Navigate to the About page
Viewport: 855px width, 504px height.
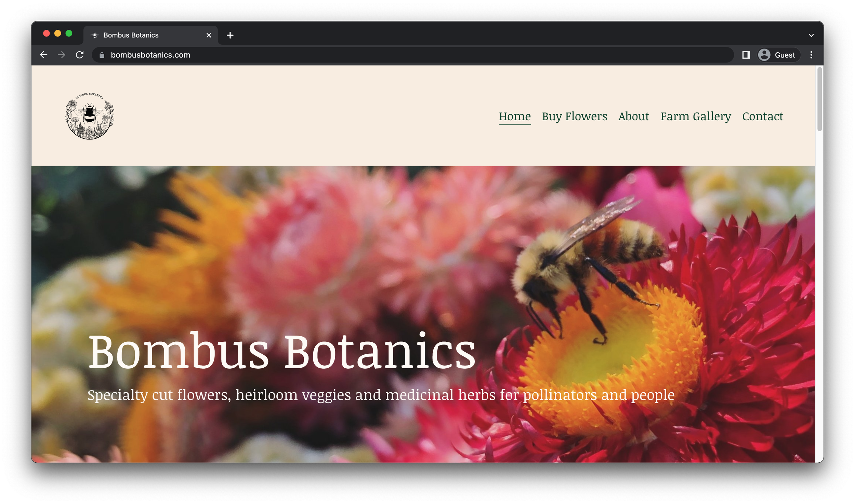coord(633,116)
